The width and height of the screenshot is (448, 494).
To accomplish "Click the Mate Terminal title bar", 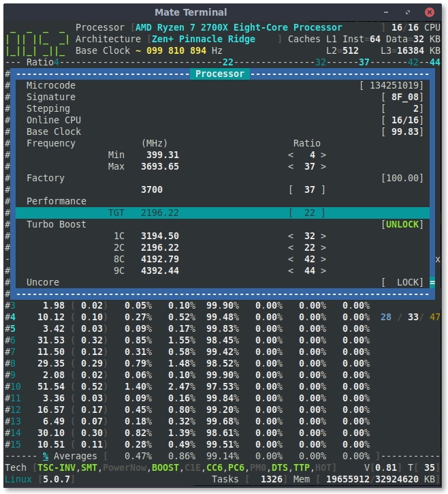I will click(x=191, y=12).
